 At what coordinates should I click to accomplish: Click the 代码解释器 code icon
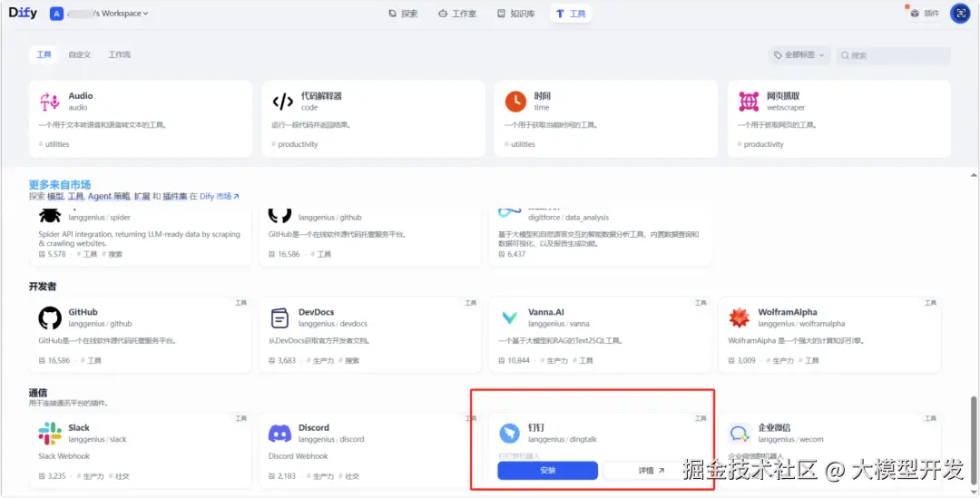pos(282,102)
